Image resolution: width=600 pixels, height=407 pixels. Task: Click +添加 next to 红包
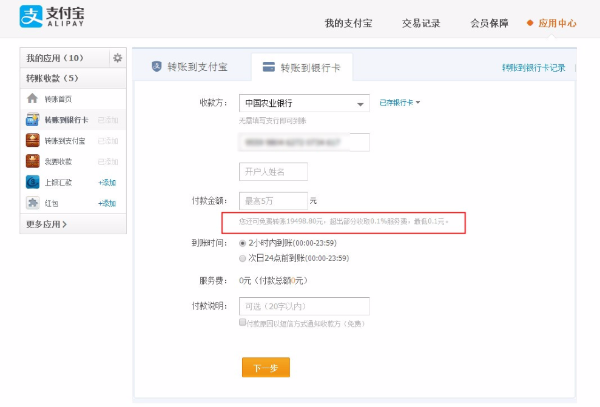107,203
